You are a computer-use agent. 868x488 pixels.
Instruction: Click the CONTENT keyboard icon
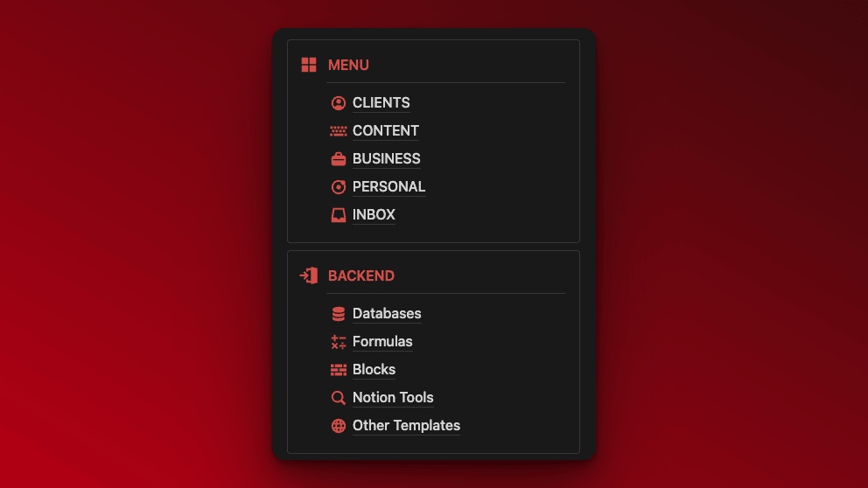pos(339,131)
